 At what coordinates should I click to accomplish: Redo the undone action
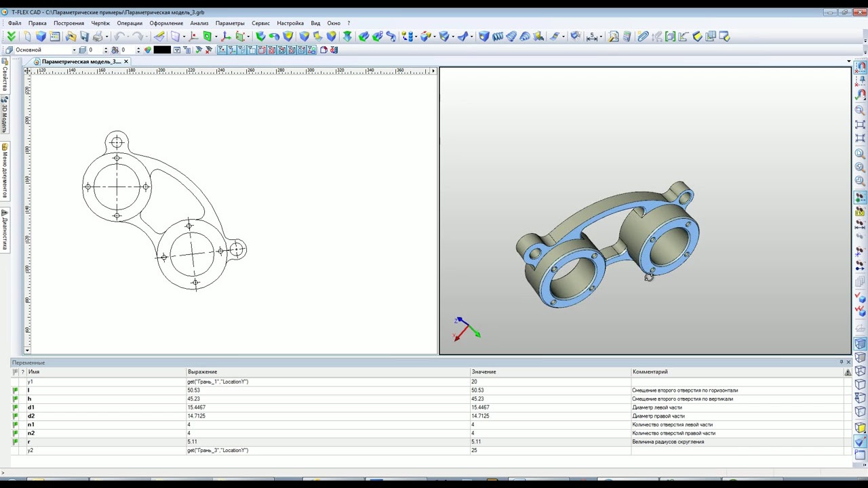(138, 37)
